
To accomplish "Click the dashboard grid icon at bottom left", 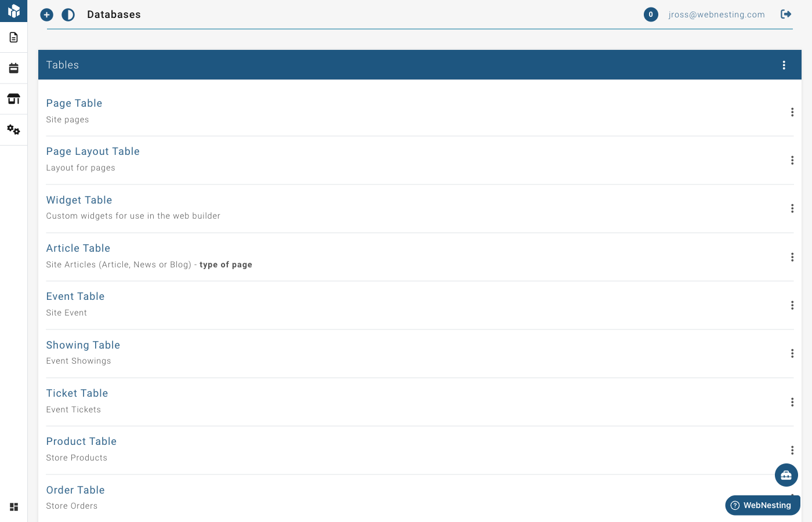I will 13,507.
